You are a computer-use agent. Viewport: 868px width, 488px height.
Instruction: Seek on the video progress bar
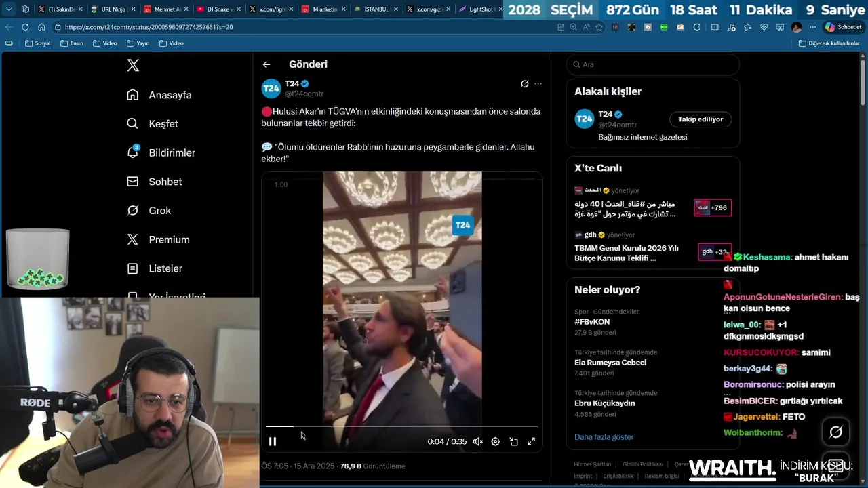click(401, 427)
